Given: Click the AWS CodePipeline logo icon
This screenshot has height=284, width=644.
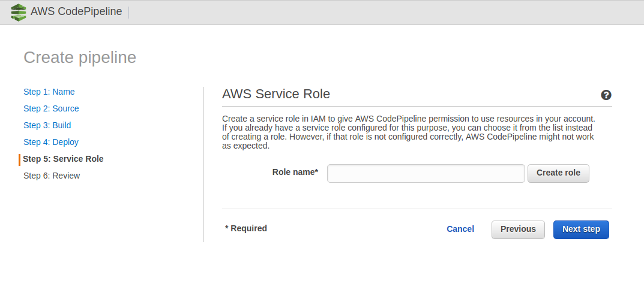Looking at the screenshot, I should tap(18, 13).
